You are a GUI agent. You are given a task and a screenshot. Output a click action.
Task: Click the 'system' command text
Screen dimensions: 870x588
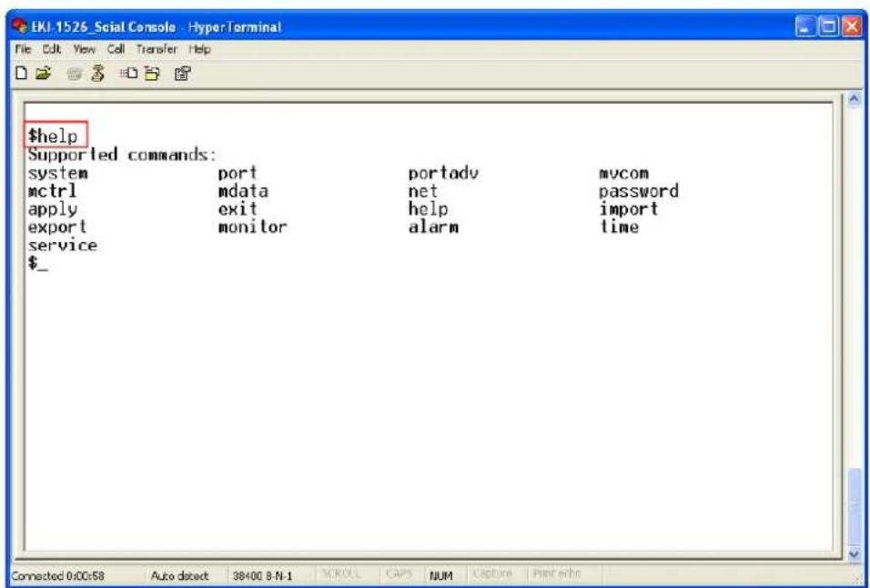tap(57, 174)
